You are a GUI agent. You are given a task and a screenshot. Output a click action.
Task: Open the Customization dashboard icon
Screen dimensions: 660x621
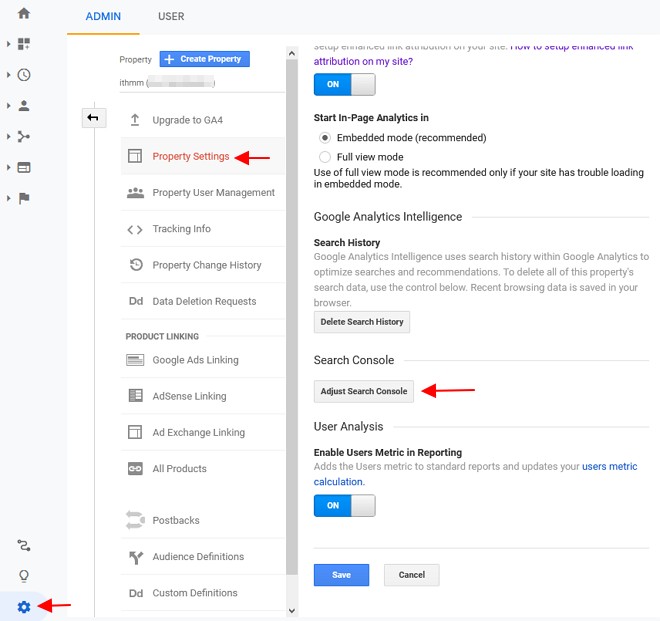[x=24, y=44]
